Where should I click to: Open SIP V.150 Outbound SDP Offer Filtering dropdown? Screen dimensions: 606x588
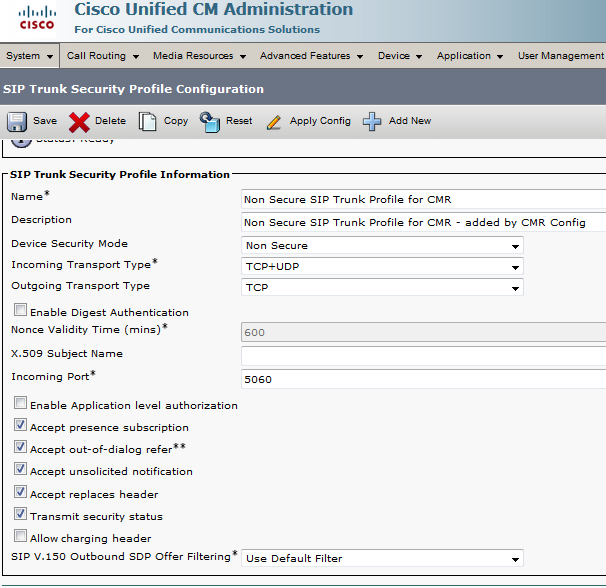(x=382, y=558)
